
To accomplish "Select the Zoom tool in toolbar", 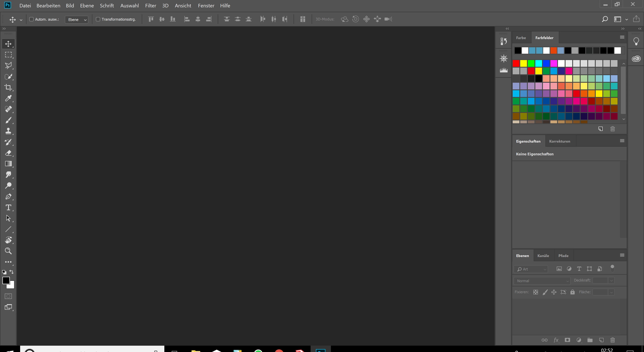I will pos(8,251).
